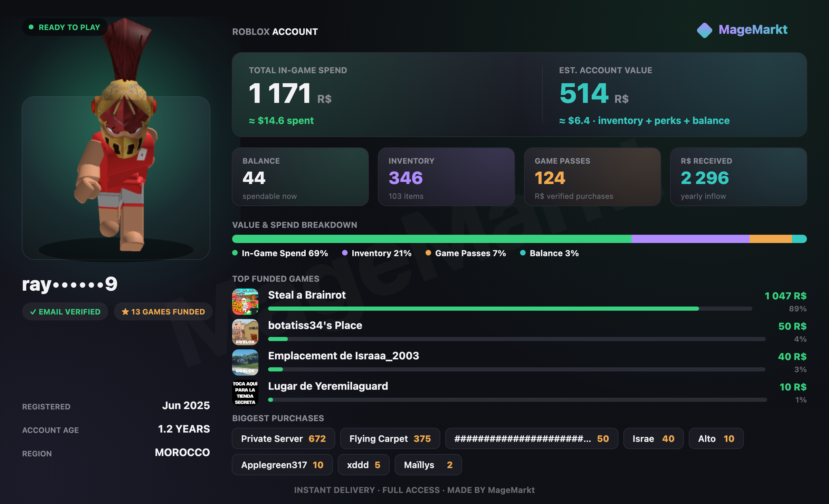This screenshot has width=829, height=504.
Task: Open the Balance 44 stat card
Action: [301, 177]
